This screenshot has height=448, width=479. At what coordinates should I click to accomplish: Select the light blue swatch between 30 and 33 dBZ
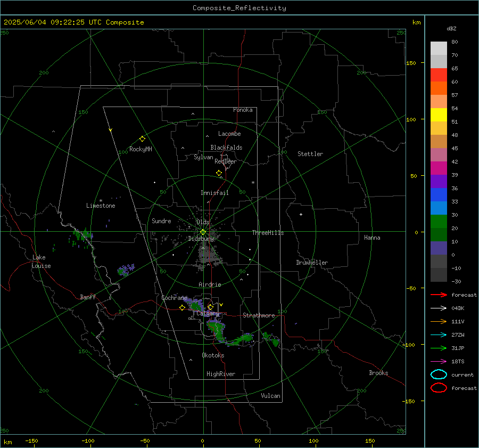(x=439, y=208)
